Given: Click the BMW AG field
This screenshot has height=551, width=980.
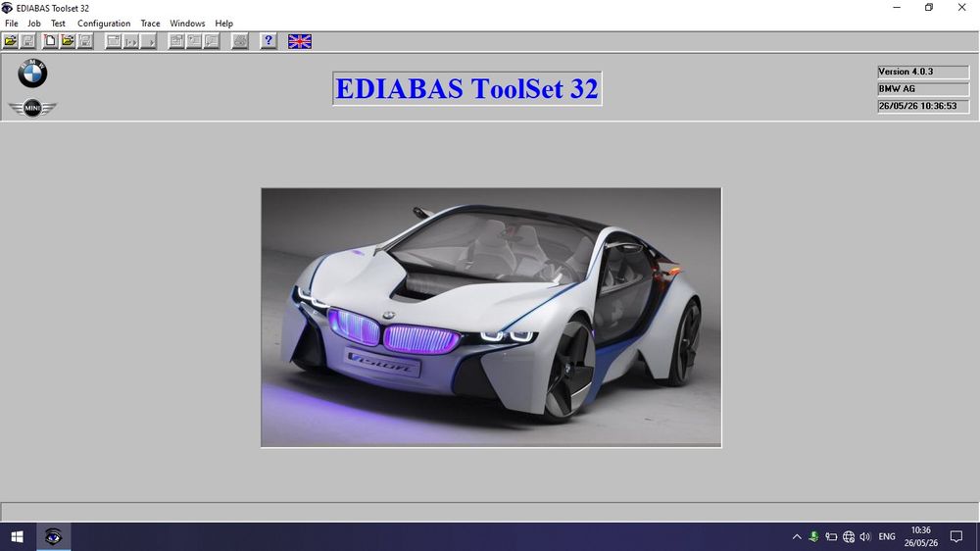Looking at the screenshot, I should (923, 89).
